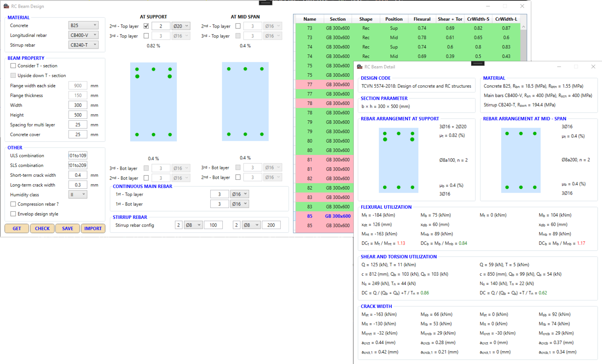Click the CrWidth-S column header
The height and width of the screenshot is (364, 602).
pyautogui.click(x=478, y=19)
